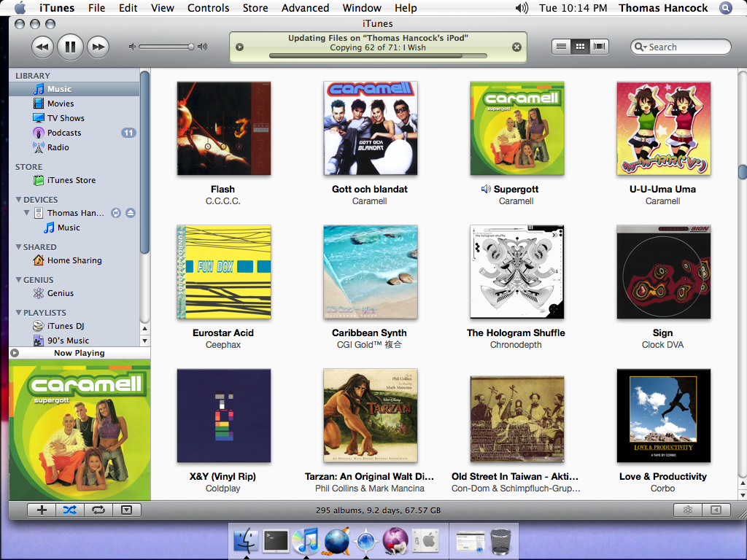Open Podcasts in the sidebar

pyautogui.click(x=74, y=133)
